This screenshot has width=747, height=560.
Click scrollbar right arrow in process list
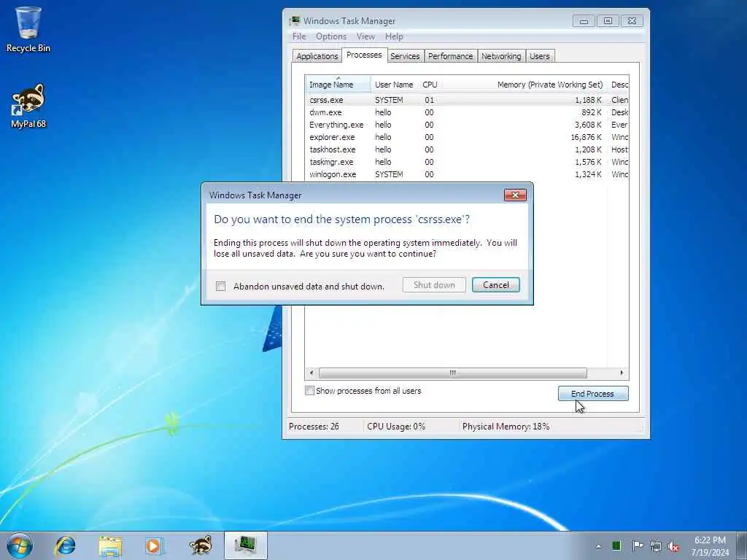coord(622,373)
